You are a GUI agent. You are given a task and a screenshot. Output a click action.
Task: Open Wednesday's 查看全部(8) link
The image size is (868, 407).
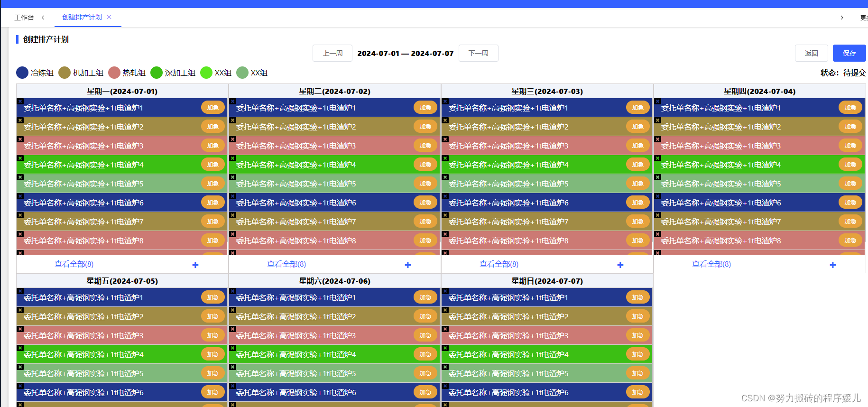[499, 264]
